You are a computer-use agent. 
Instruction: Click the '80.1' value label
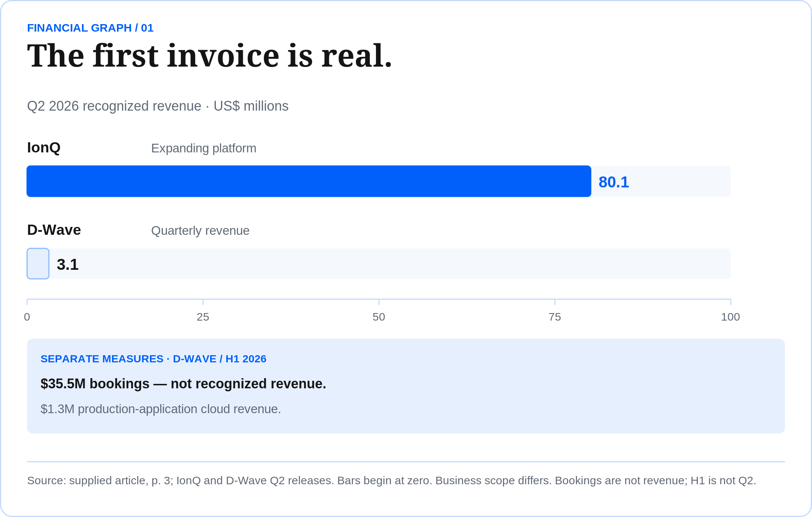[x=614, y=182]
